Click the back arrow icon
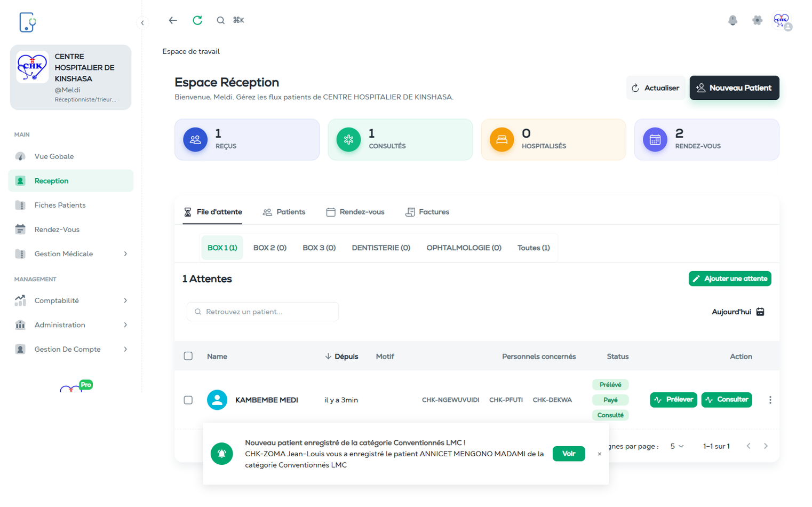Viewport: 812px width, 507px height. 173,20
